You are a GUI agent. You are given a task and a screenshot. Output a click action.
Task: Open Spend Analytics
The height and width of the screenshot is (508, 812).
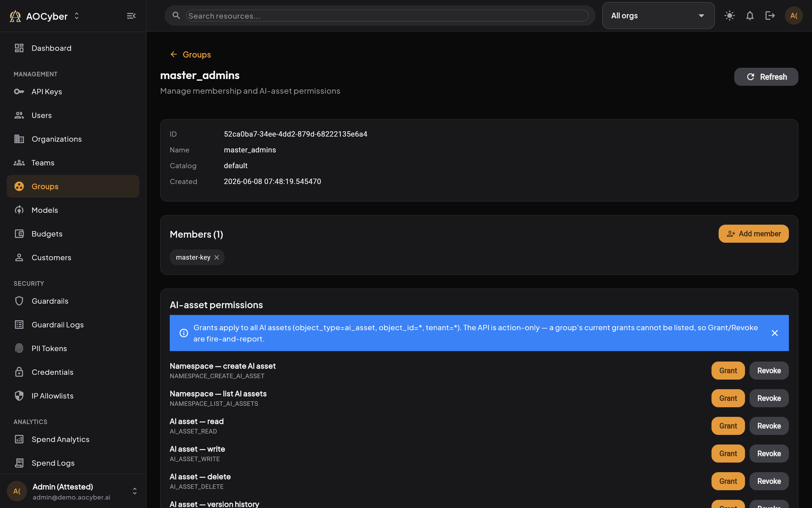pos(73,439)
